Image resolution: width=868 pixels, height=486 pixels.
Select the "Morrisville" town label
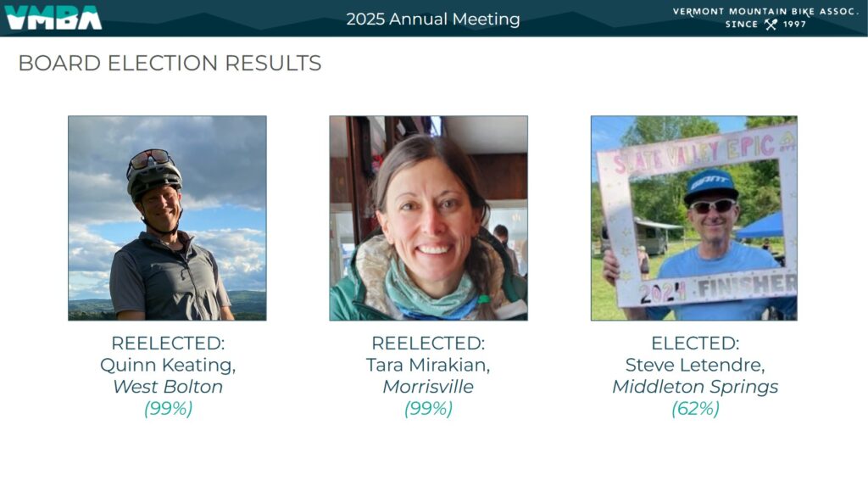point(428,386)
